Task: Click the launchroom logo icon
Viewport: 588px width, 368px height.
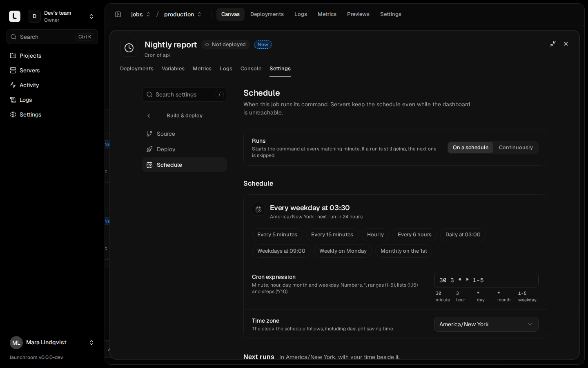Action: (x=15, y=16)
